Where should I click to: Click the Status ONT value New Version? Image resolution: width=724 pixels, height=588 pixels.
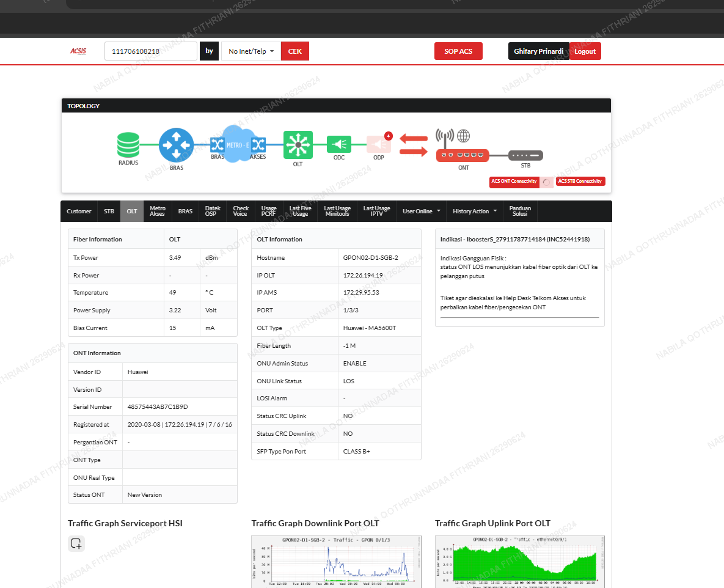[145, 494]
